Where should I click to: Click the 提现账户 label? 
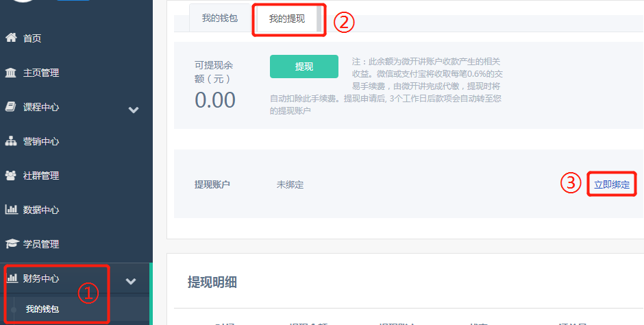point(212,184)
